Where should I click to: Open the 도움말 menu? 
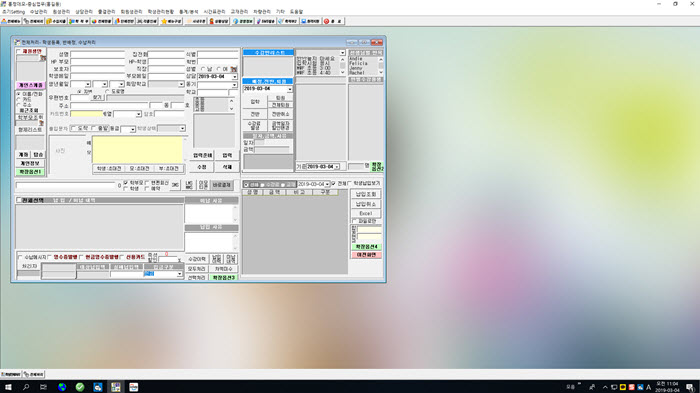(x=296, y=12)
